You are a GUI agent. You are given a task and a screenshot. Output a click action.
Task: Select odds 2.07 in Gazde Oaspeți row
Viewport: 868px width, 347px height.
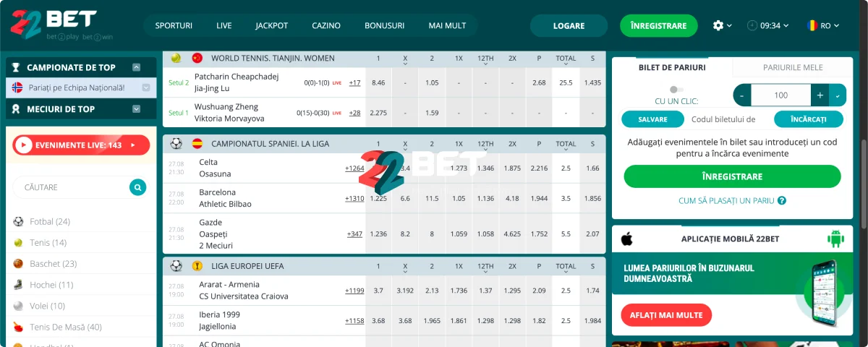click(592, 234)
